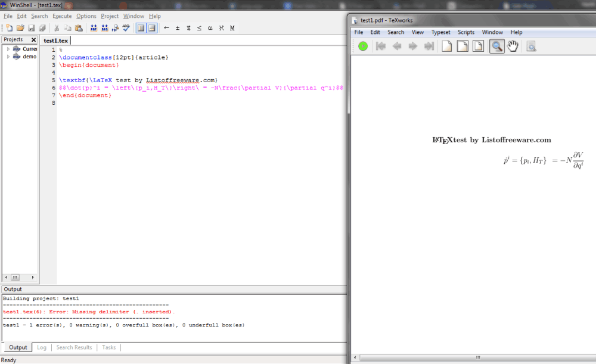The width and height of the screenshot is (596, 364).
Task: Open the M symbols icon in WinShell toolbar
Action: click(232, 28)
